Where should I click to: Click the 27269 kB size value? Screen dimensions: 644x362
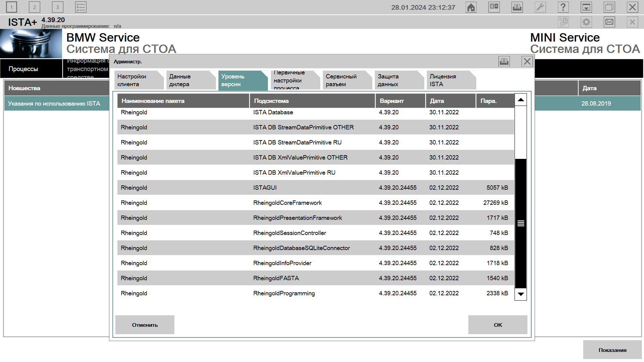click(495, 203)
